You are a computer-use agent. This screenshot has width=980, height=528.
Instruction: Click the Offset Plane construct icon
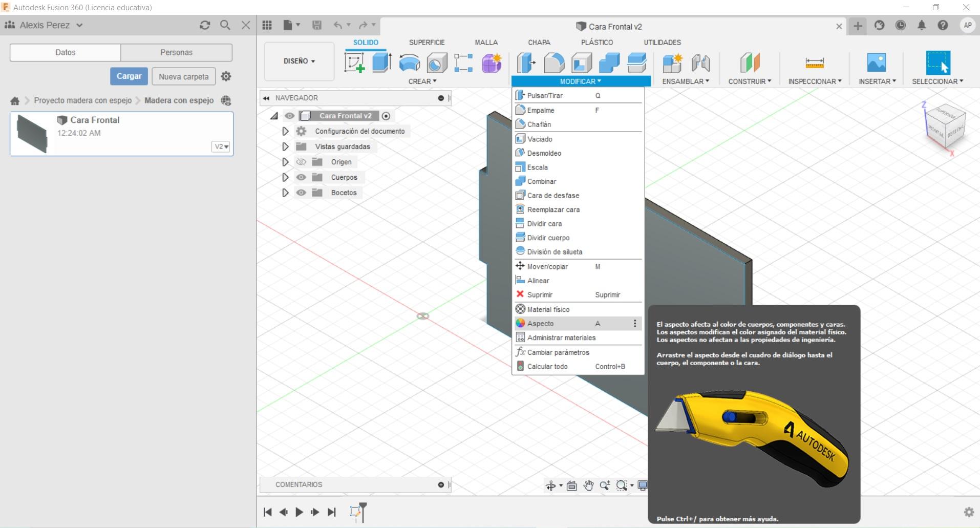pyautogui.click(x=750, y=63)
